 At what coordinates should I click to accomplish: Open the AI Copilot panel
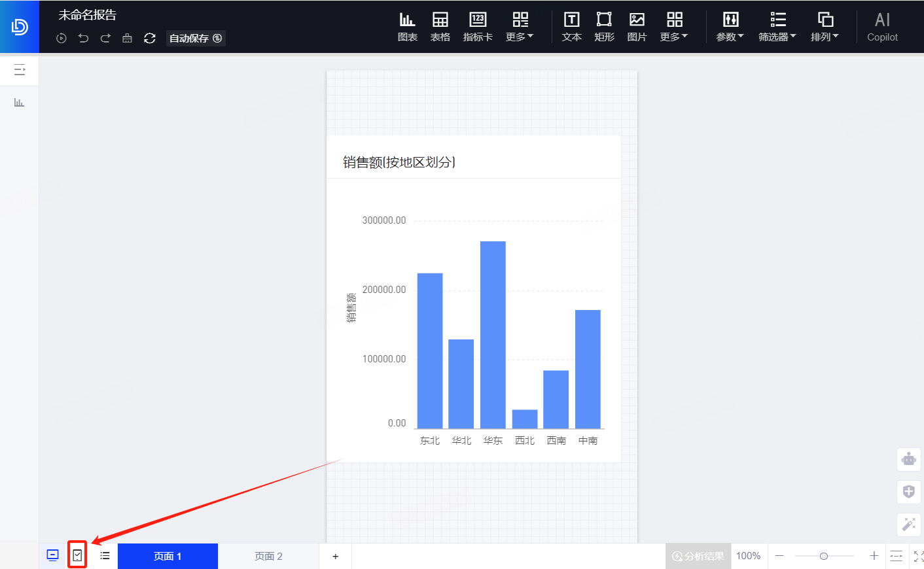pyautogui.click(x=882, y=27)
